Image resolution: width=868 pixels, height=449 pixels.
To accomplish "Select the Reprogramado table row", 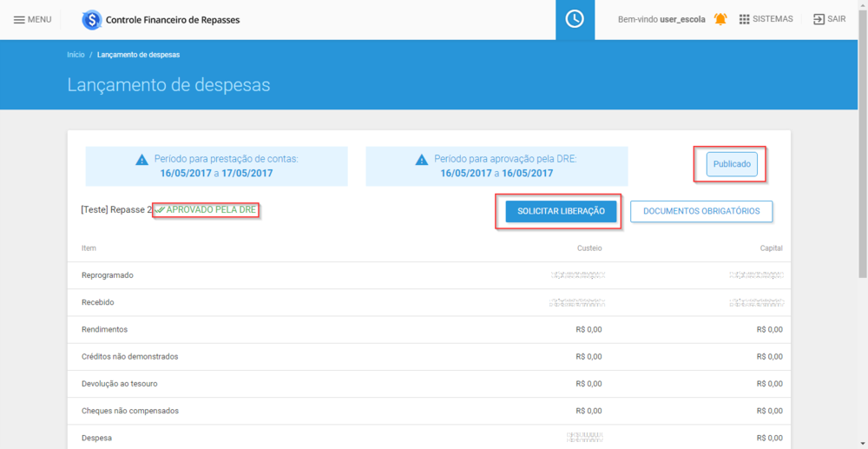I will click(x=108, y=275).
